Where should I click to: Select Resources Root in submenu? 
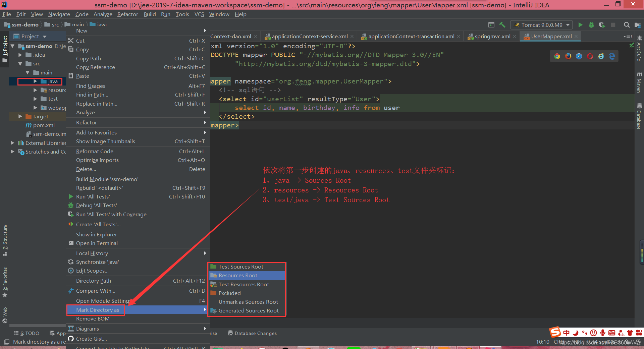point(247,276)
